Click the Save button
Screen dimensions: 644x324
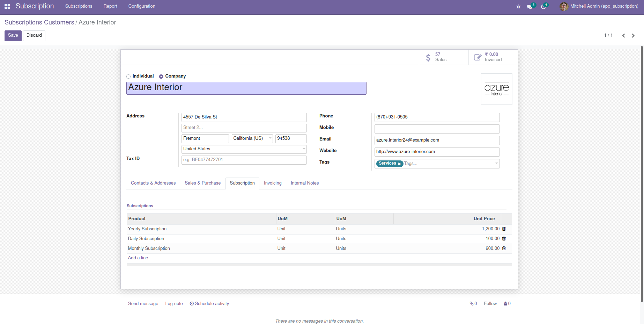click(x=13, y=35)
